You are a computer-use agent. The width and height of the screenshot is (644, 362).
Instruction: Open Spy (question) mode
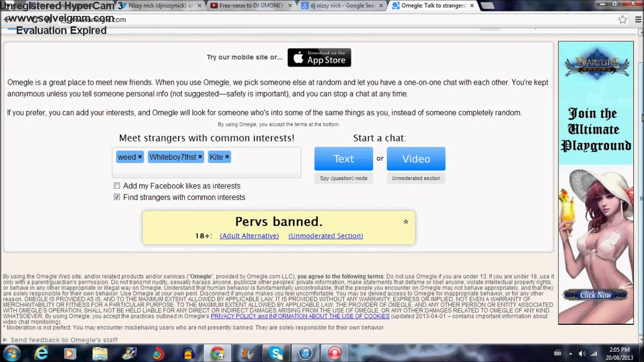344,178
